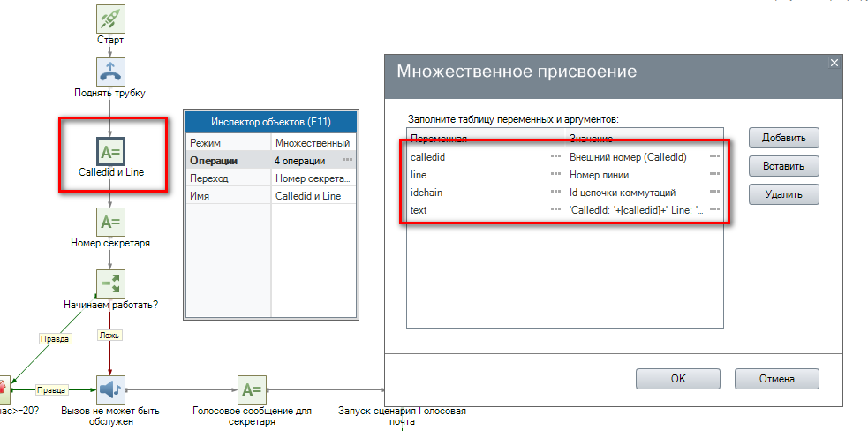
Task: Close the Множественное присвоение dialog
Action: click(x=834, y=63)
